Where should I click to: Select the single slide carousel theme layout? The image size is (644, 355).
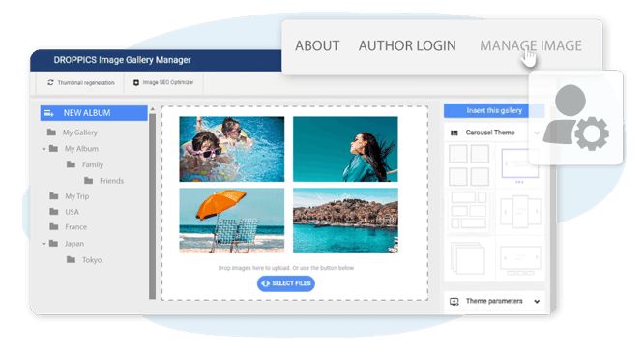(519, 166)
